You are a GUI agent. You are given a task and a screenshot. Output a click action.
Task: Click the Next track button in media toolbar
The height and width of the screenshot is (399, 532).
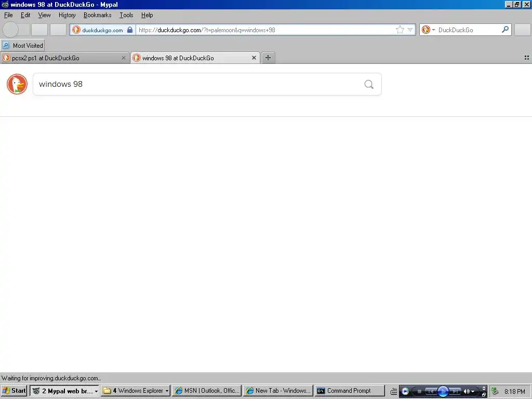[x=455, y=392]
